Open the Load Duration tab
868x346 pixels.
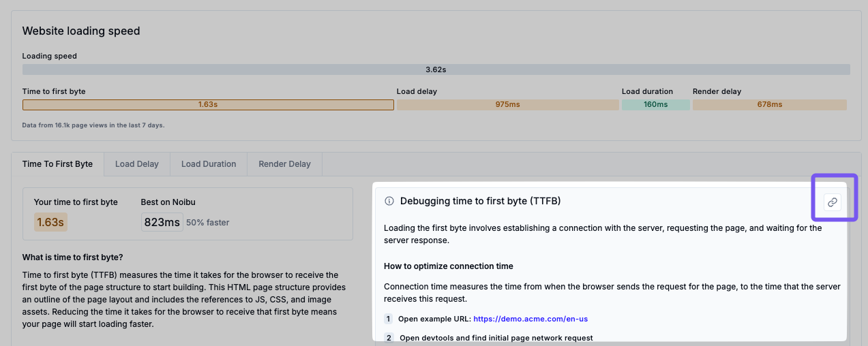tap(209, 164)
